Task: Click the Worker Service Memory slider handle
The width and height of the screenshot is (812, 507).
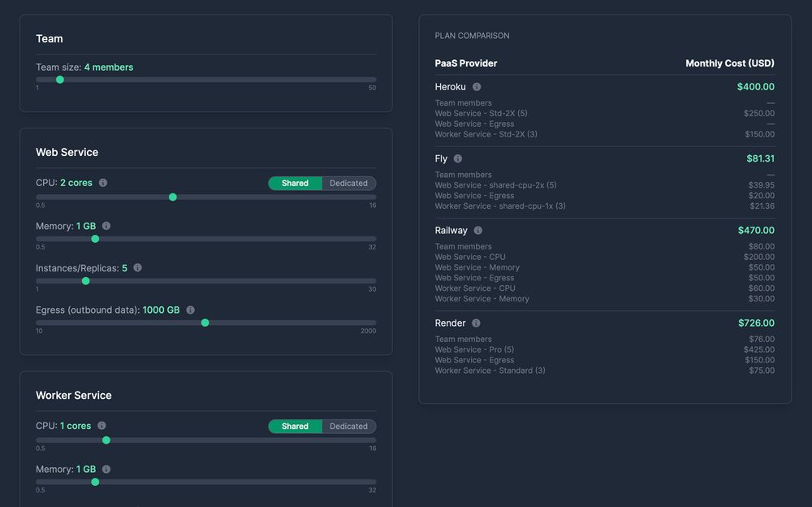Action: (95, 482)
